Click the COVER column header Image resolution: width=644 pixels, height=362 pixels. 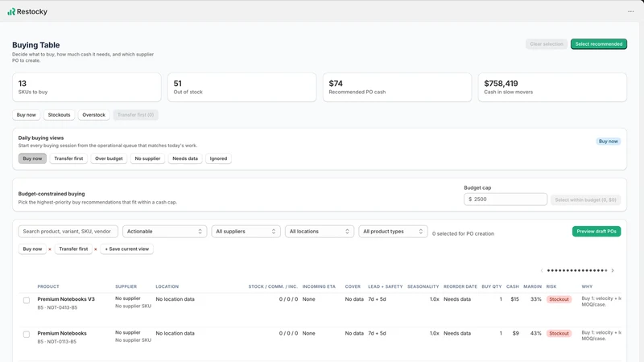pyautogui.click(x=353, y=286)
